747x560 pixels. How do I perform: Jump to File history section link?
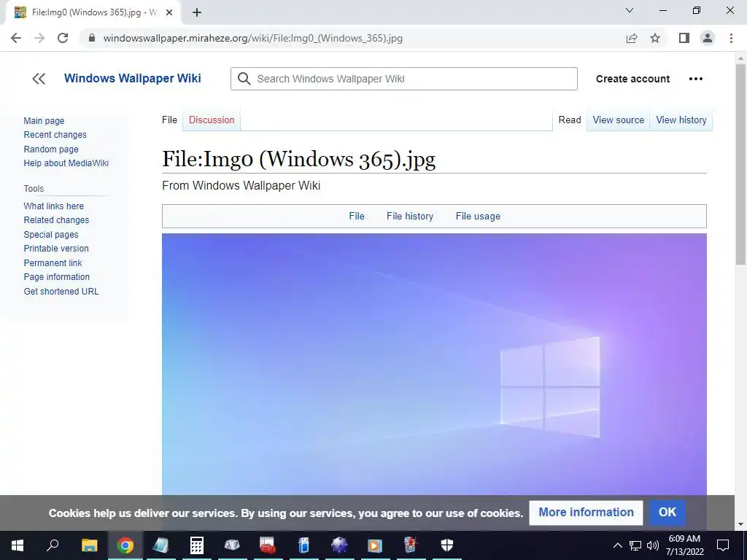click(x=410, y=216)
